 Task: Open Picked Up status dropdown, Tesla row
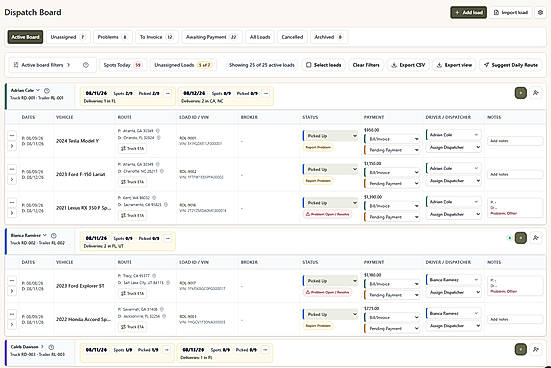tap(331, 136)
